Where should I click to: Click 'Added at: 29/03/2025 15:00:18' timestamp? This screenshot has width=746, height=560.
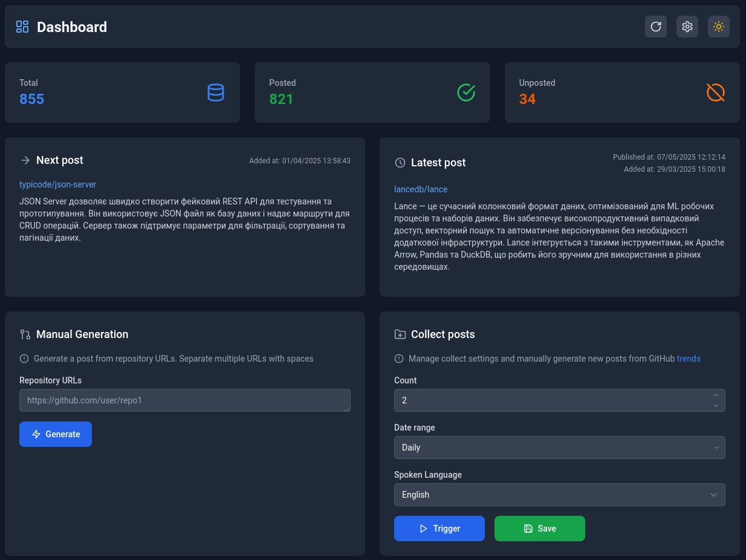[675, 169]
